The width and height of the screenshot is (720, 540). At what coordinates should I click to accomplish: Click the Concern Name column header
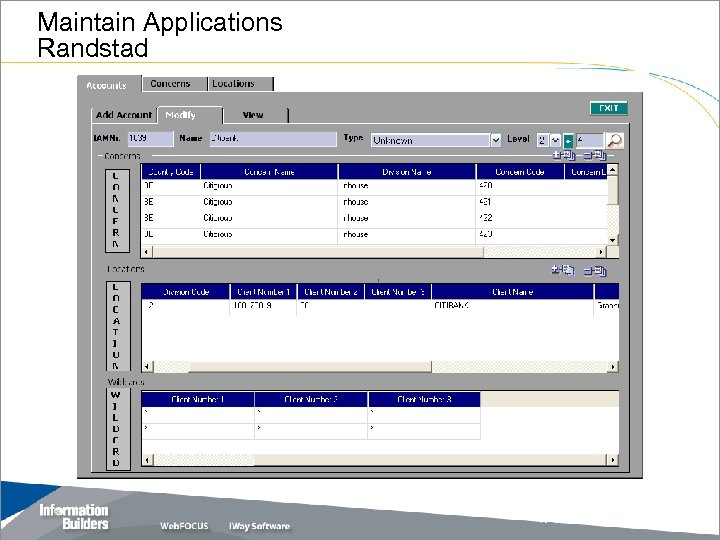click(x=268, y=172)
